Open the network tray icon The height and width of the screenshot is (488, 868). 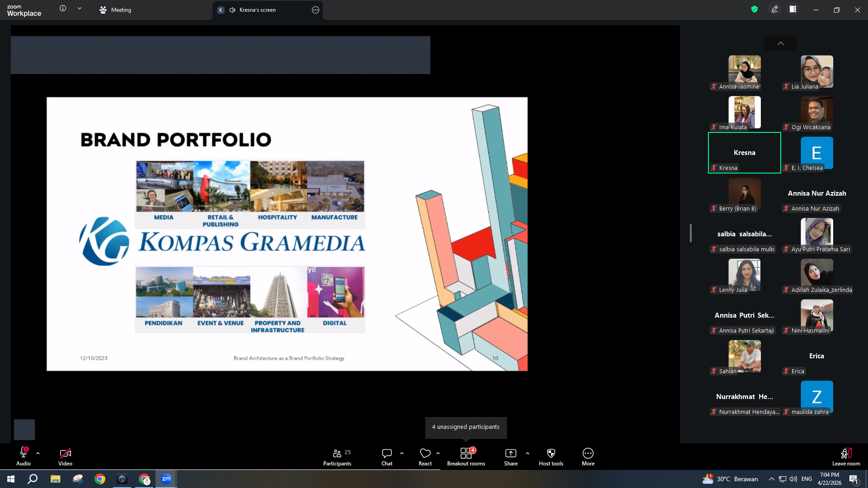point(783,479)
